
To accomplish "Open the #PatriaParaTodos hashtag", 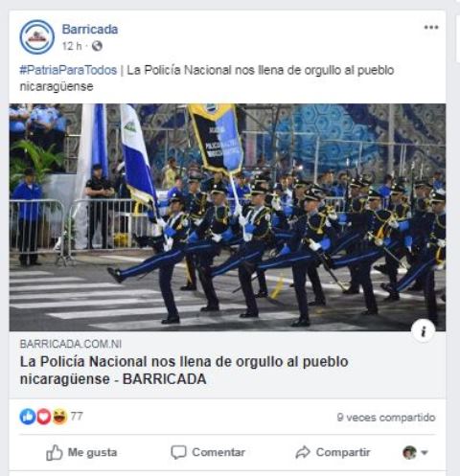I will pyautogui.click(x=68, y=70).
